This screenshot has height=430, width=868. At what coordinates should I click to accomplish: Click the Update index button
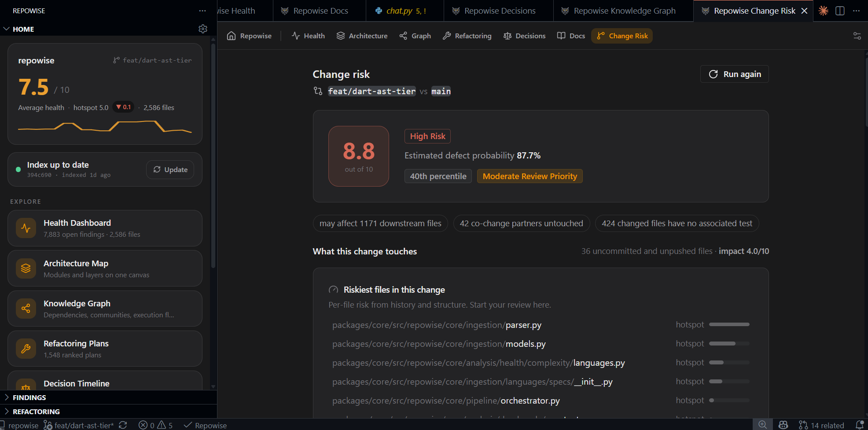click(170, 170)
